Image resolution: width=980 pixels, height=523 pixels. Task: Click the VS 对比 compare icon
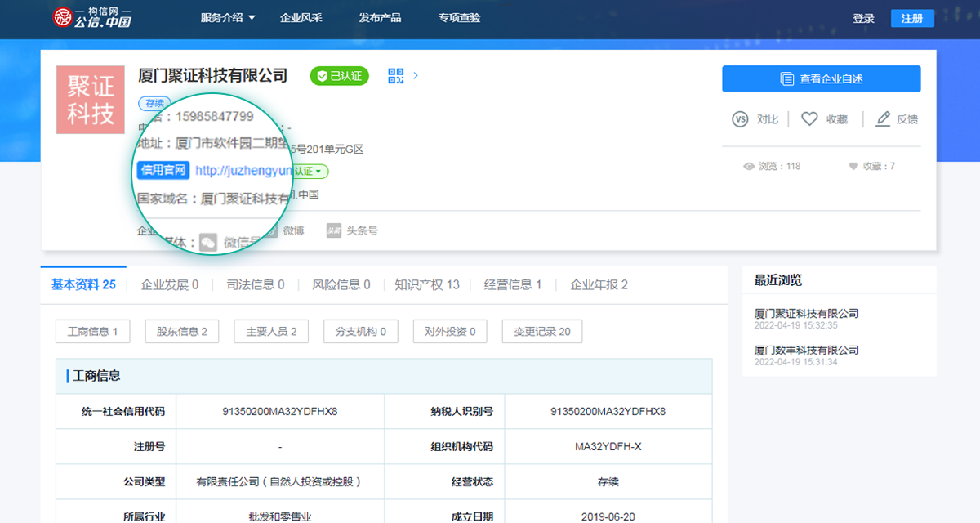(x=740, y=119)
